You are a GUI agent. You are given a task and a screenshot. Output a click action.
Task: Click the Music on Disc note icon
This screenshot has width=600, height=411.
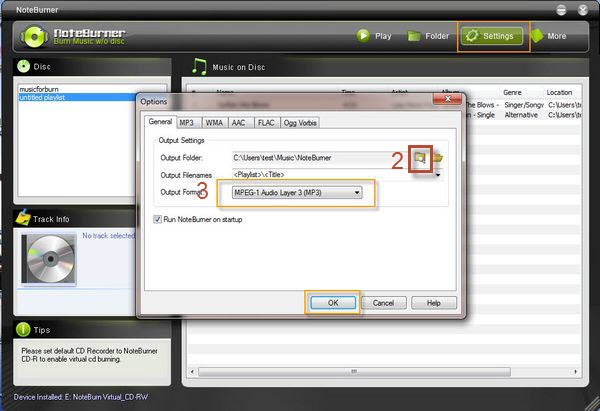(199, 67)
